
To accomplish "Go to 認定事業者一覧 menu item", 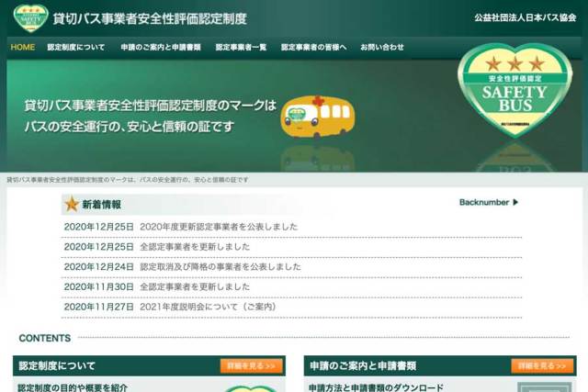I will pyautogui.click(x=241, y=47).
